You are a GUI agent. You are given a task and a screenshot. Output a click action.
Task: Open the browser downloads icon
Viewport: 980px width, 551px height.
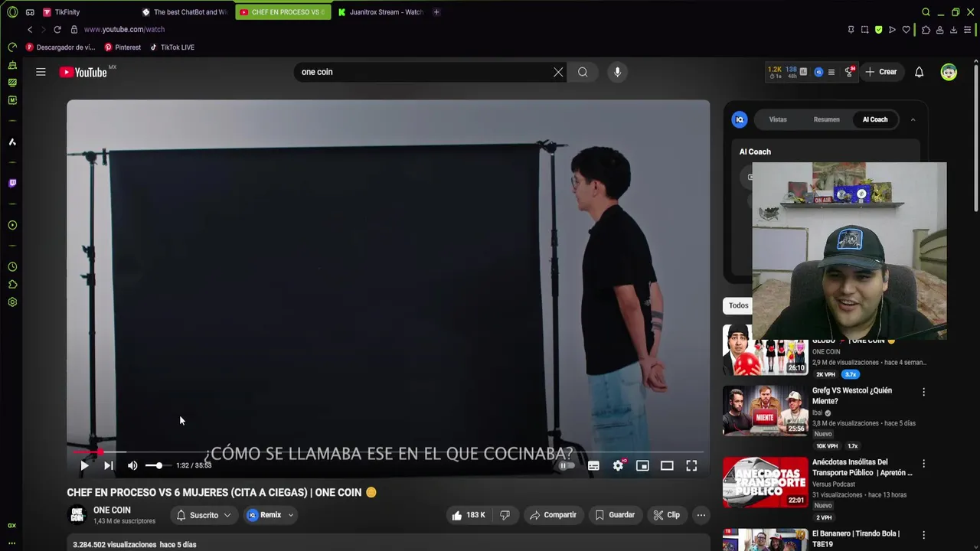[953, 30]
